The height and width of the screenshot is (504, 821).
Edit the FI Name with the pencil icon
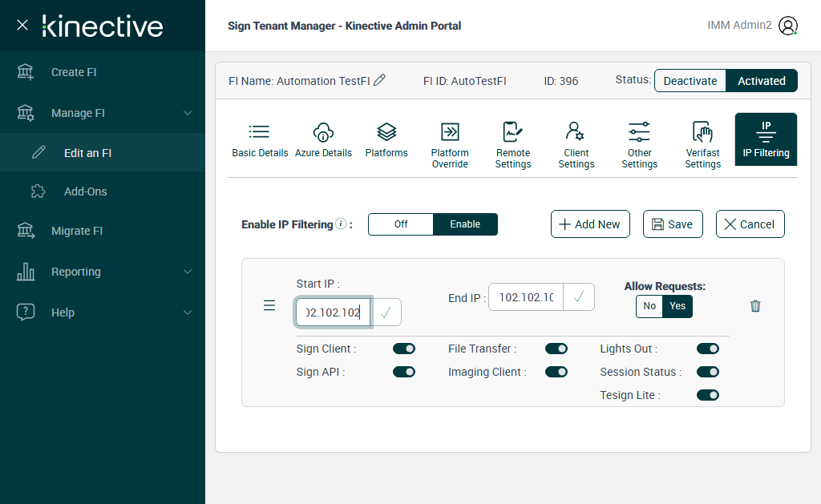(379, 80)
